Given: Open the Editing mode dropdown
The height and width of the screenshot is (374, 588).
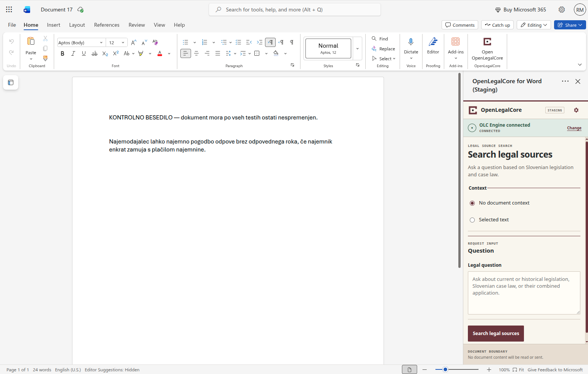Looking at the screenshot, I should (x=533, y=25).
